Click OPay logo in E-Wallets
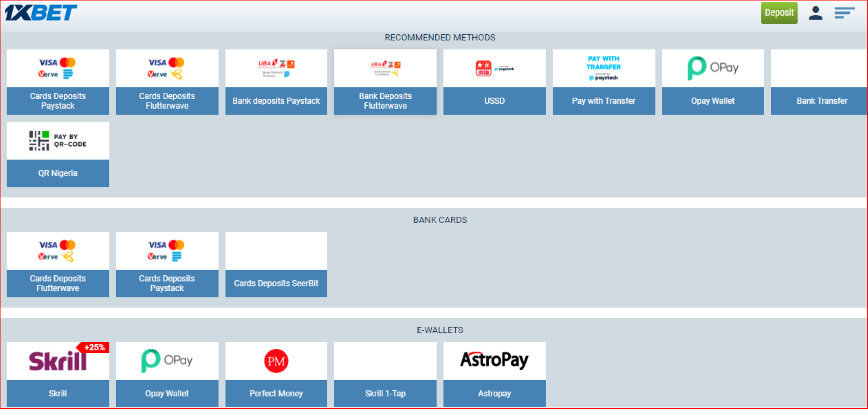The width and height of the screenshot is (868, 409). tap(167, 361)
